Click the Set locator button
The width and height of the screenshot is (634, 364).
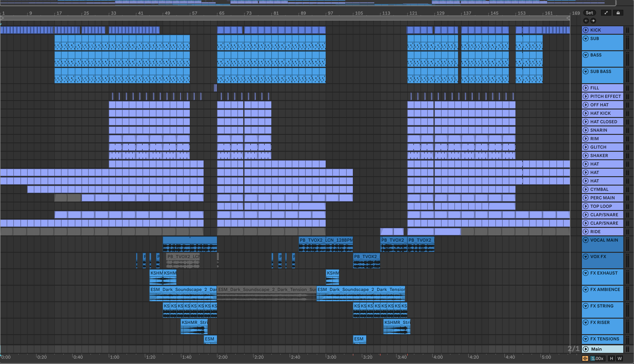[x=589, y=13]
